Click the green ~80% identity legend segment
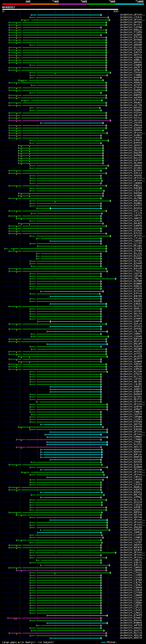146x644 pixels. 101,4
